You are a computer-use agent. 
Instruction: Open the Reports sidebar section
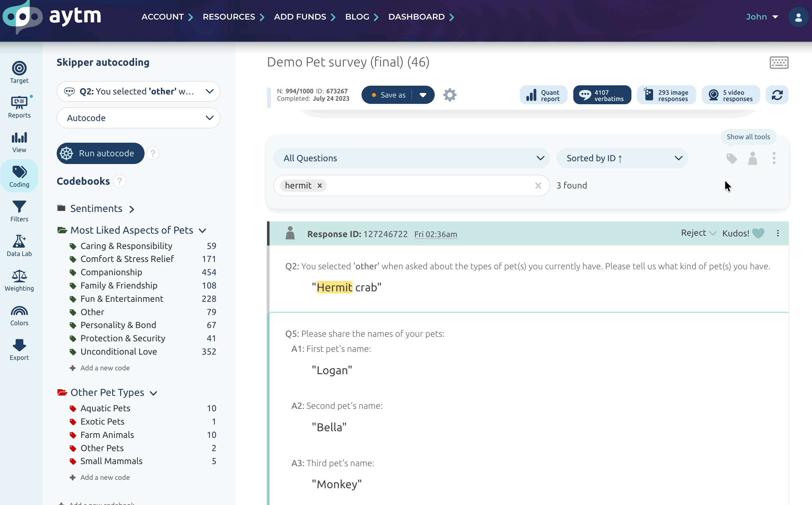pyautogui.click(x=19, y=107)
